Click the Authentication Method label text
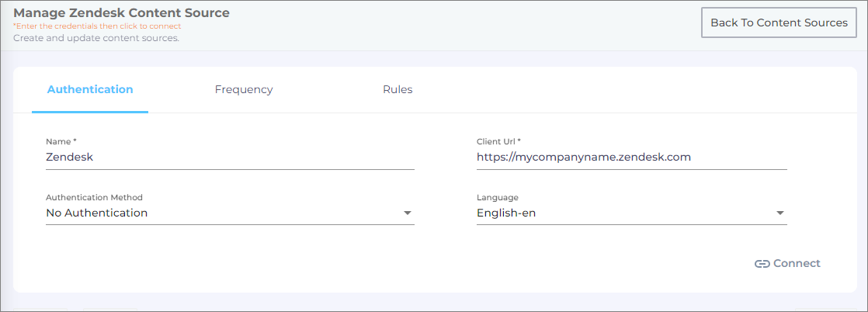 pos(94,197)
